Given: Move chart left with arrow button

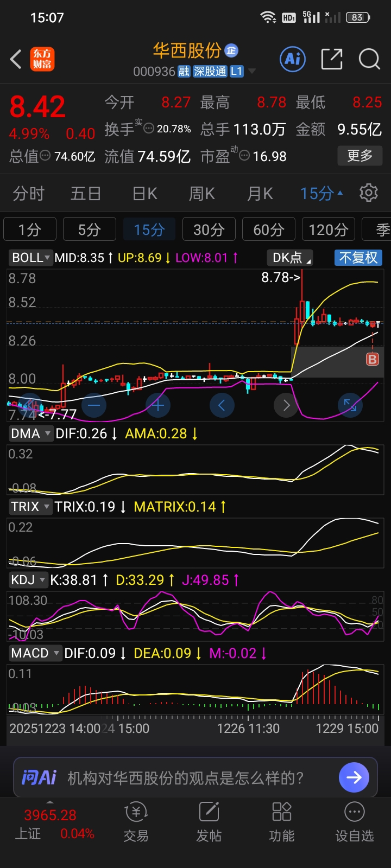Looking at the screenshot, I should point(222,405).
